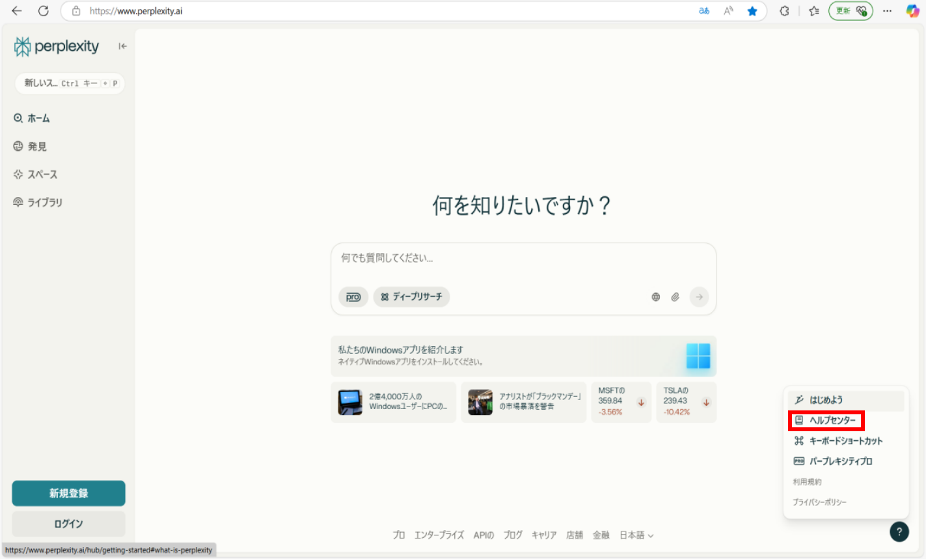Screen dimensions: 926x560
Task: Click the paperclip attach file icon
Action: (675, 297)
